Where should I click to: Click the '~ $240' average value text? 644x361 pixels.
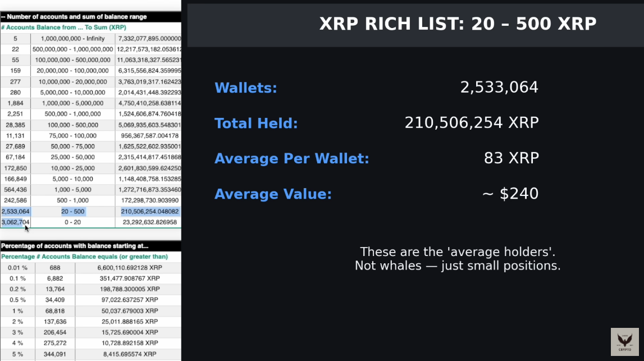click(510, 194)
